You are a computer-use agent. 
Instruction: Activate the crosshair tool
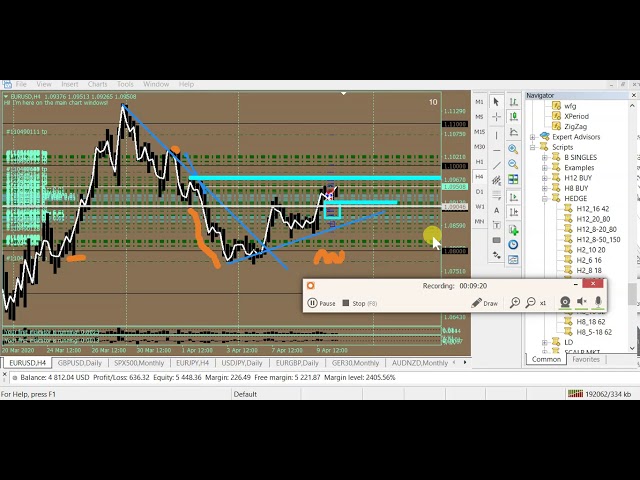click(497, 119)
